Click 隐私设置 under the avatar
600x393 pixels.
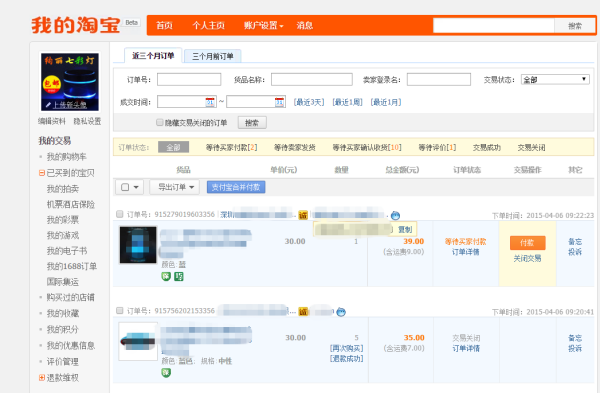pos(87,121)
